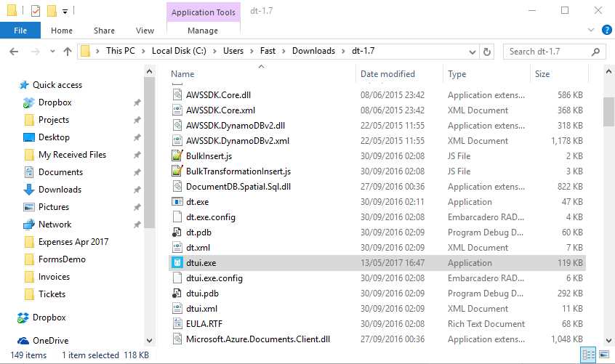Image resolution: width=615 pixels, height=364 pixels.
Task: Click the New folder icon in quick toolbar
Action: (52, 11)
